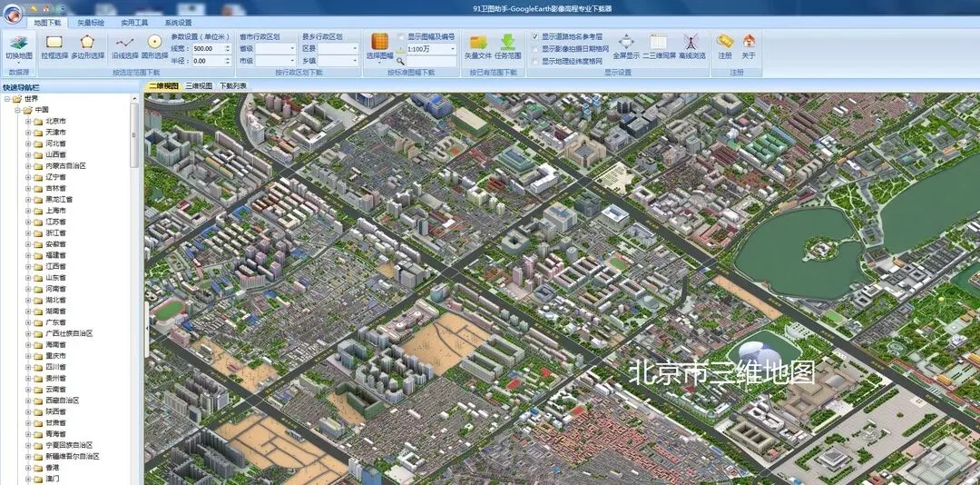Select 宁夏回族自治区 in navigation tree
Viewport: 980px width, 485px height.
(69, 445)
